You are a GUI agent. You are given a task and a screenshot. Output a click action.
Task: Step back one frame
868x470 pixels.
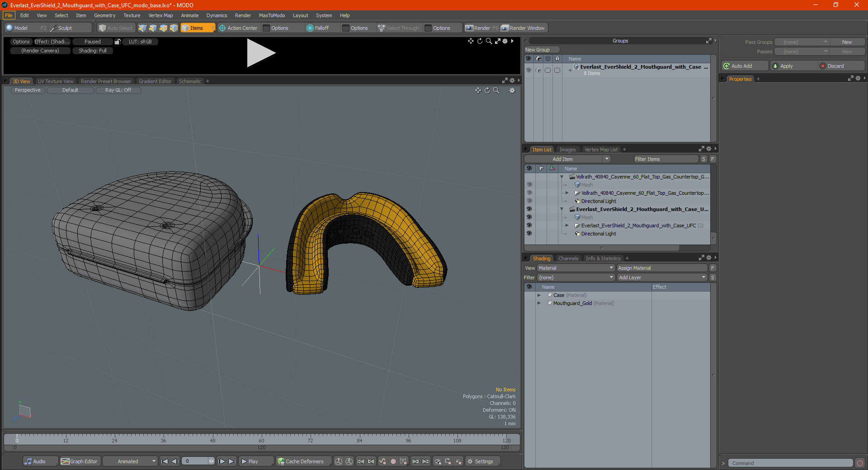175,461
